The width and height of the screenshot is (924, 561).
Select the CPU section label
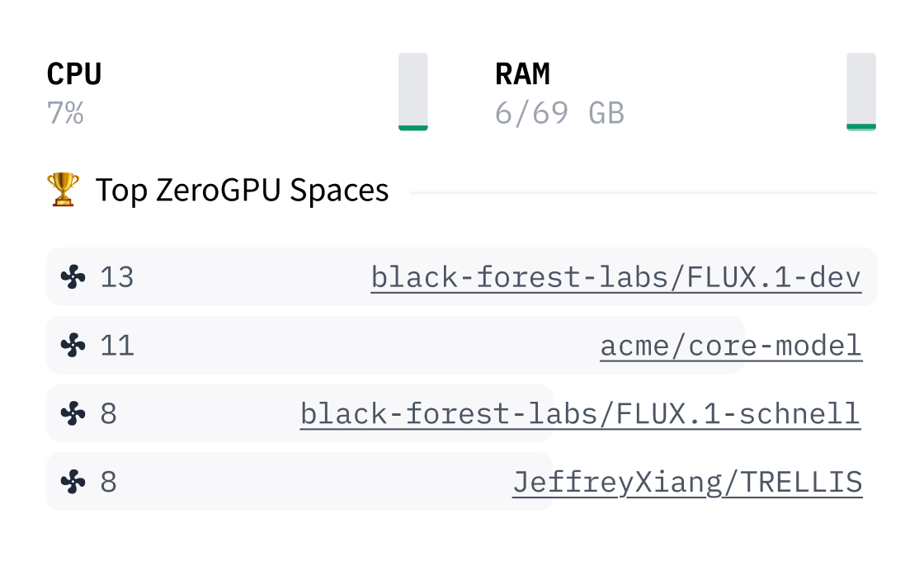point(73,73)
